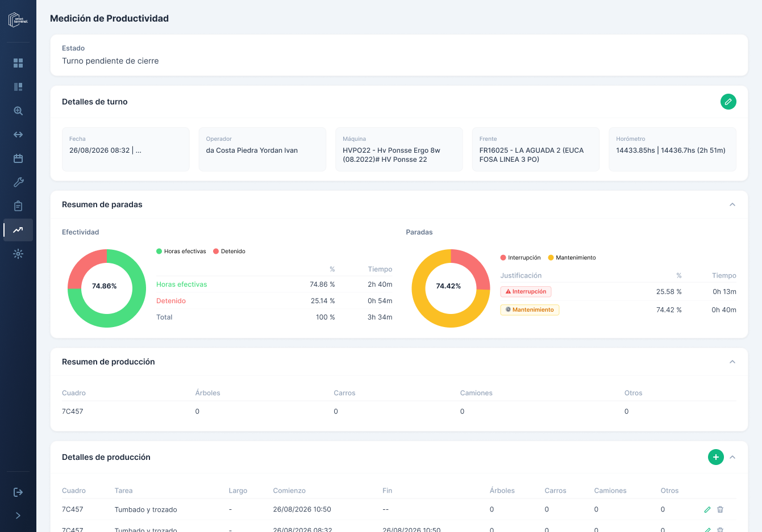
Task: Collapse the Detalles de producción section
Action: coord(732,457)
